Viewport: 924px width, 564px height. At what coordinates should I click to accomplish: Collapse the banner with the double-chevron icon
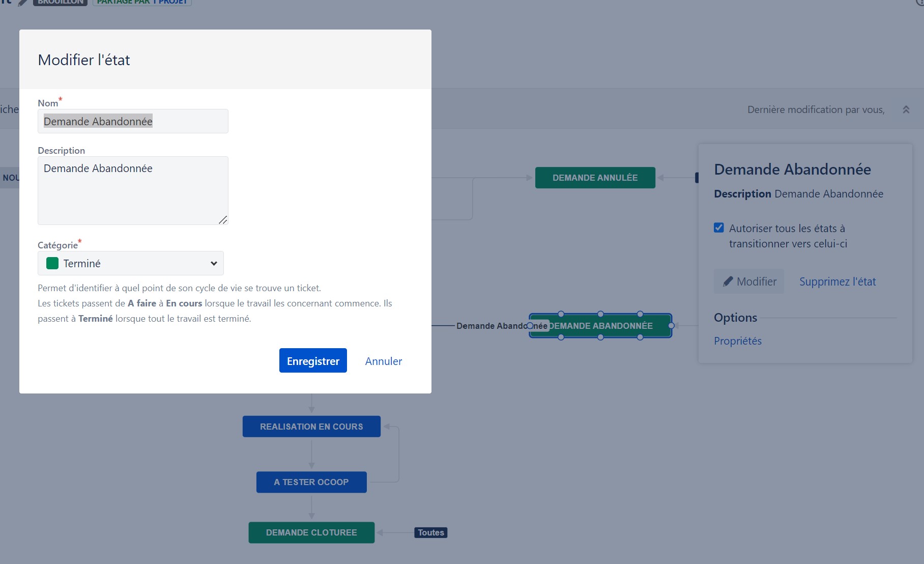[906, 109]
